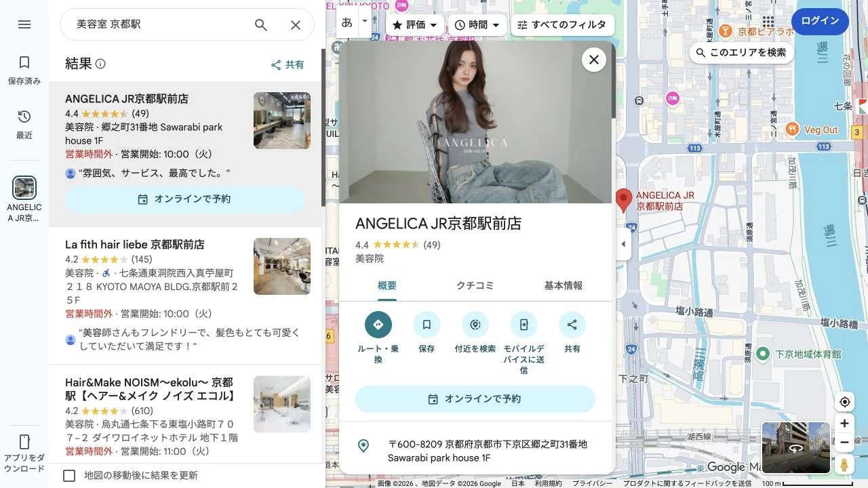Open the La fith hair liebe 京都駅前店 result
This screenshot has height=488, width=868.
pyautogui.click(x=135, y=245)
